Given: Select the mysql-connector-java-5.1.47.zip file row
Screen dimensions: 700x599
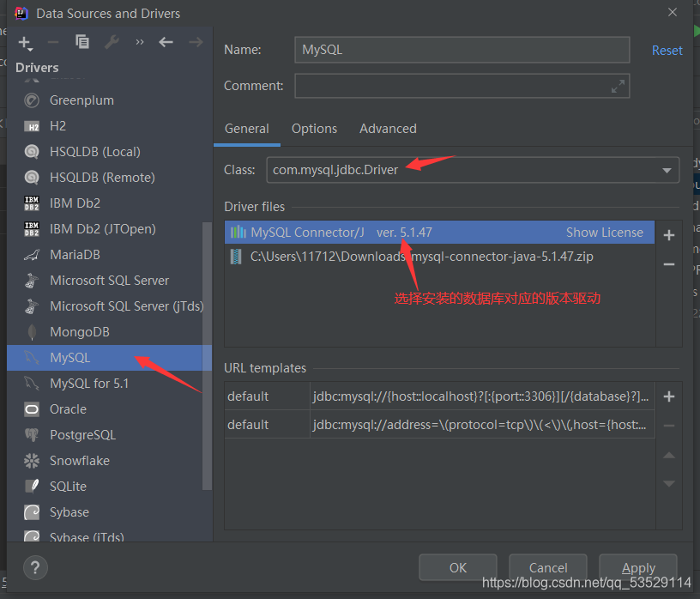Looking at the screenshot, I should [439, 257].
